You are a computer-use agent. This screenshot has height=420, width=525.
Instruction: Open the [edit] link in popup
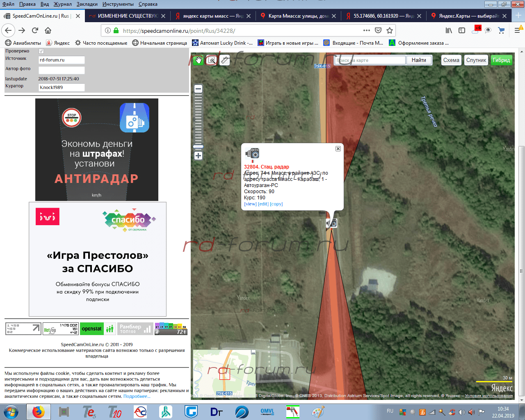coord(263,204)
